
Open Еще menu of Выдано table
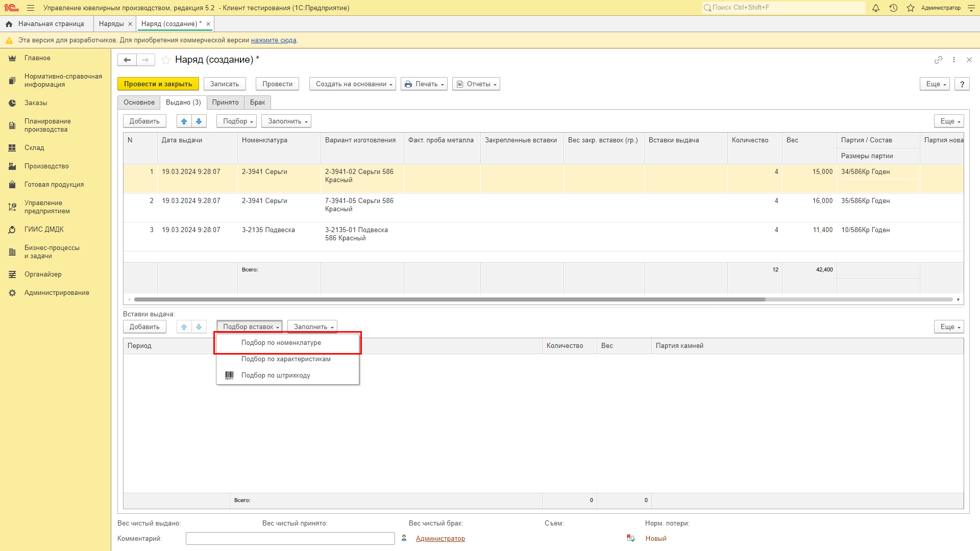coord(949,121)
